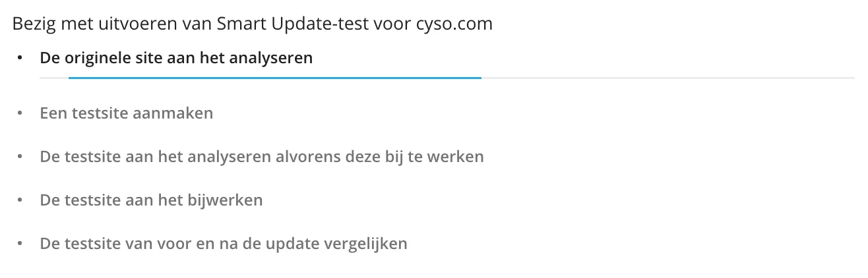Image resolution: width=868 pixels, height=278 pixels.
Task: Select the 'De testsite aan het bijwerken' step
Action: 151,200
